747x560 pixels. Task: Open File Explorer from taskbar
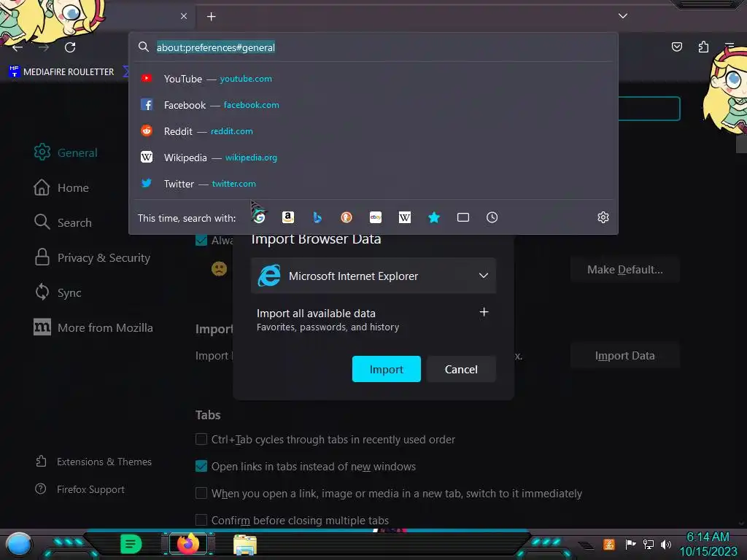coord(245,544)
